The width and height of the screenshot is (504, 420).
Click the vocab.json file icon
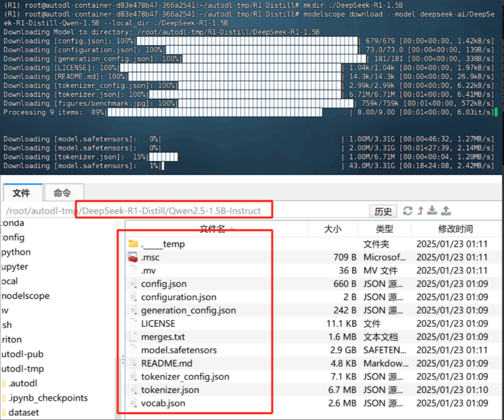click(133, 403)
